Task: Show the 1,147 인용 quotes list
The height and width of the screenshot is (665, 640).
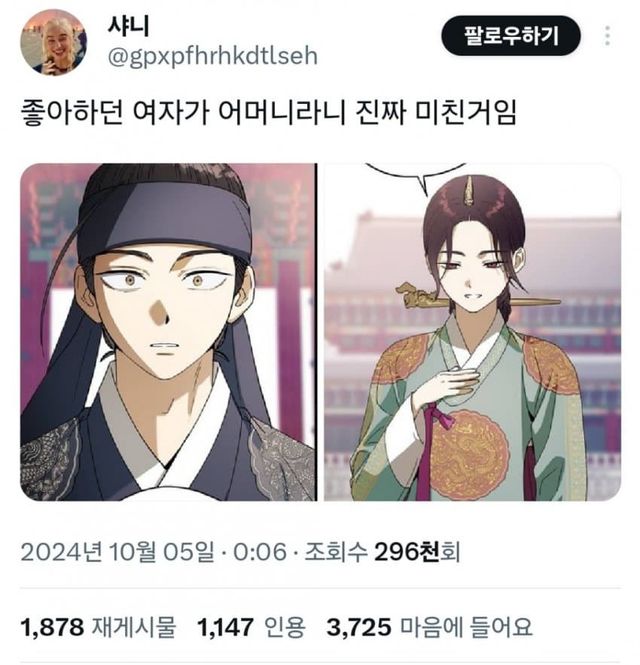Action: pyautogui.click(x=251, y=627)
